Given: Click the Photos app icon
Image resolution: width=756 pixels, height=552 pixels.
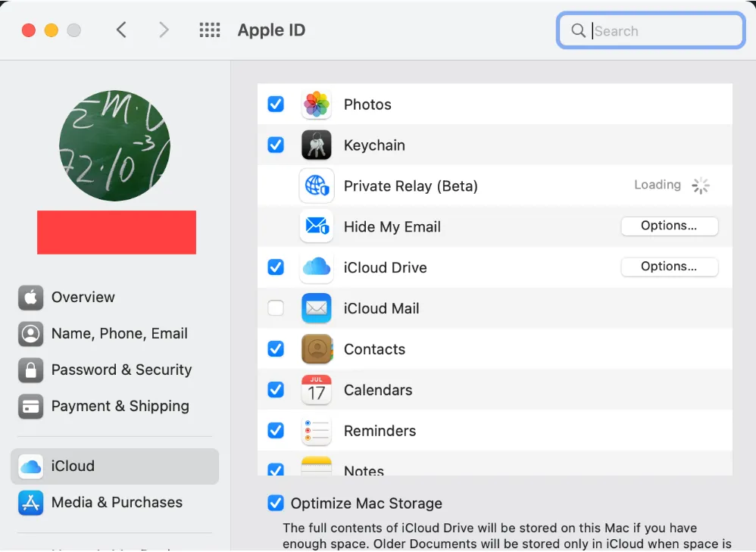Looking at the screenshot, I should [x=317, y=104].
